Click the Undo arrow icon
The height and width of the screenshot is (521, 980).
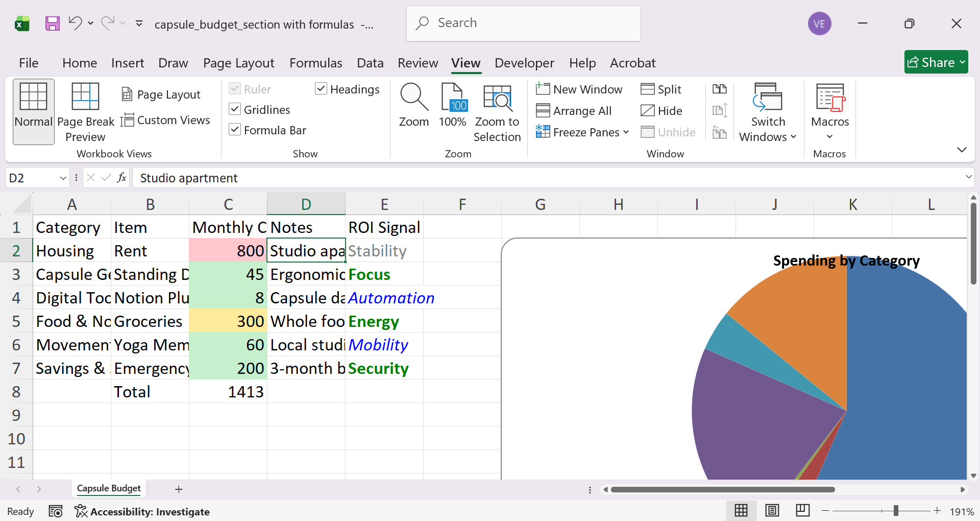point(75,23)
